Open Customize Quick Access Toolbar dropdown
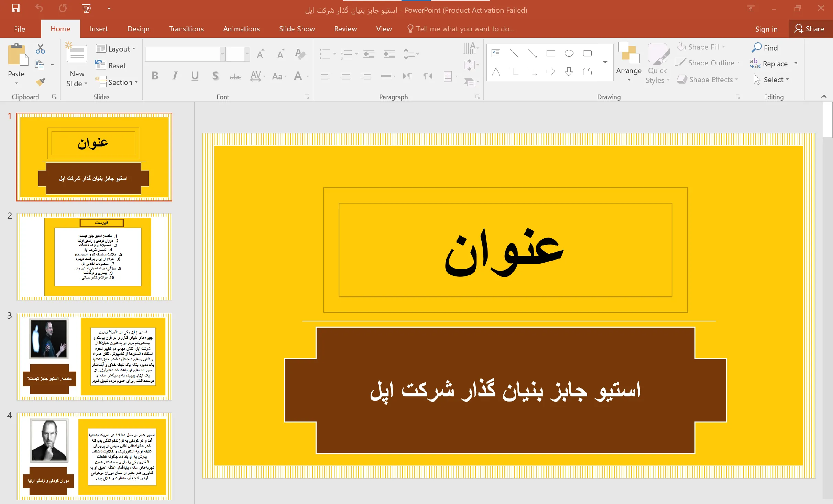This screenshot has height=504, width=833. tap(109, 8)
